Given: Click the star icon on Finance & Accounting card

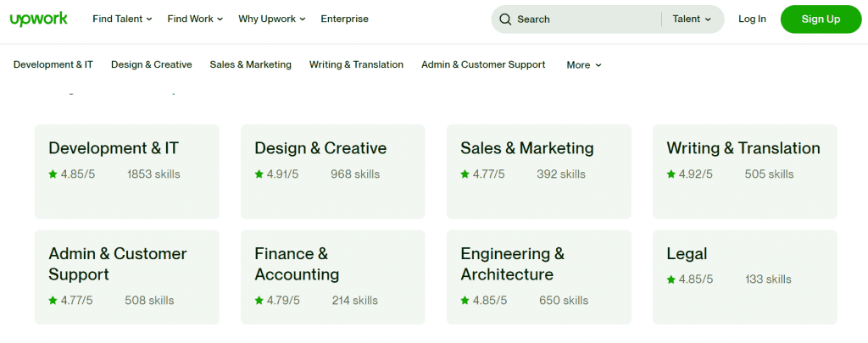Looking at the screenshot, I should coord(259,301).
